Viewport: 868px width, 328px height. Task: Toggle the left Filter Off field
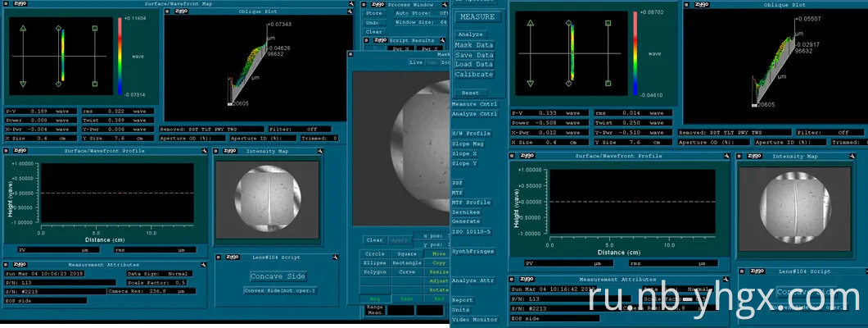(311, 130)
